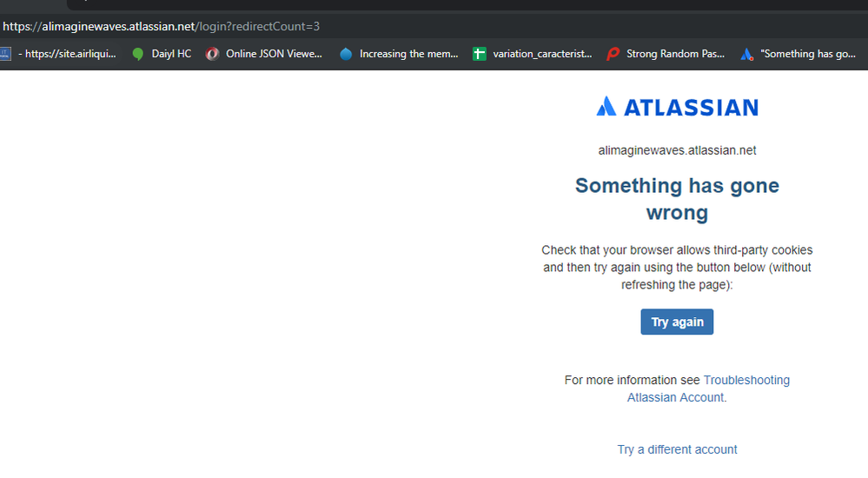Click the Something has gone wrong heading
The height and width of the screenshot is (478, 868).
pos(677,199)
